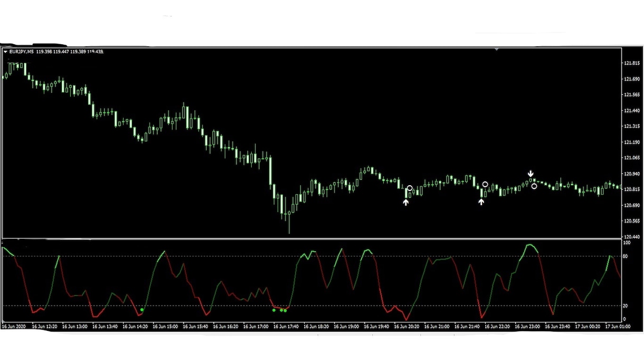This screenshot has height=362, width=644.
Task: Click the 16 Jun 21:40 time label
Action: coord(468,327)
